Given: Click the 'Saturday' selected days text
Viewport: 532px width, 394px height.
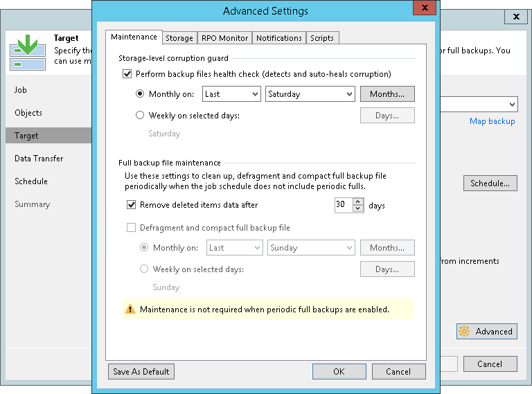Looking at the screenshot, I should (x=164, y=134).
